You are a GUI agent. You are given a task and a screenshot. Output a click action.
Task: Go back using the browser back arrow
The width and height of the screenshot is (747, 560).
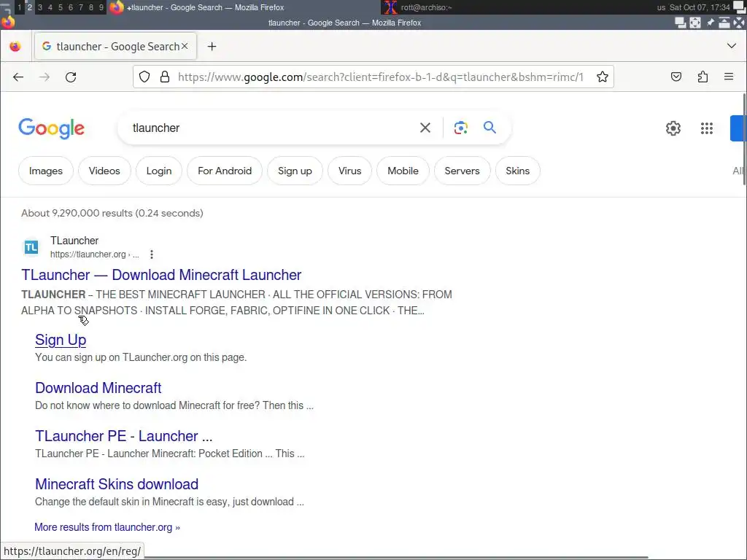click(18, 77)
